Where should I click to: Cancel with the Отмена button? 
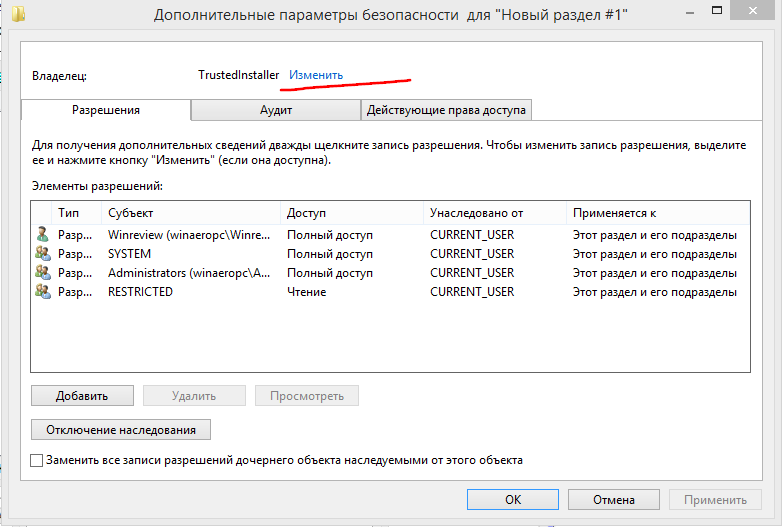(x=613, y=500)
